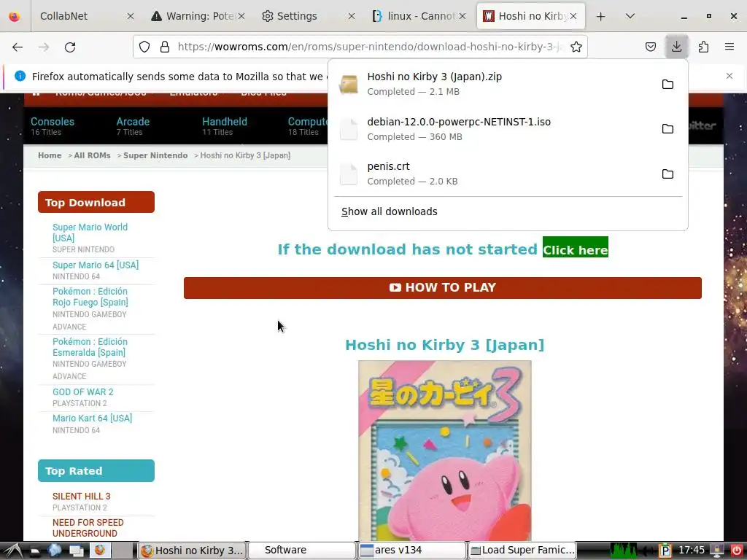Open the HOW TO PLAY button

tap(443, 287)
